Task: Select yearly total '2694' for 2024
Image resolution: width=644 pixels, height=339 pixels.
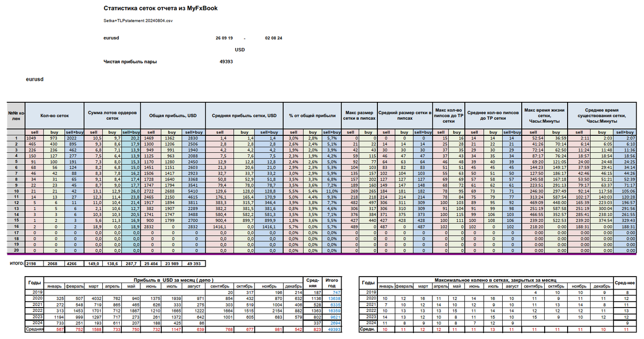Action: [x=331, y=322]
